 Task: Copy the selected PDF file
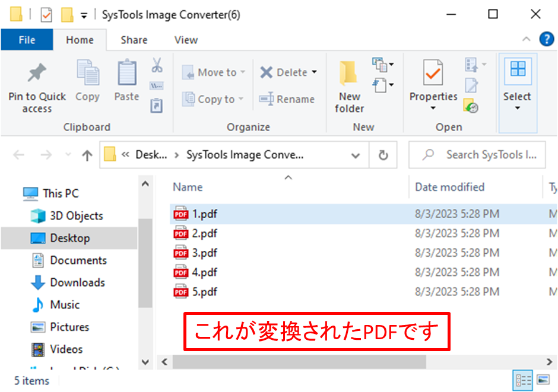[87, 80]
